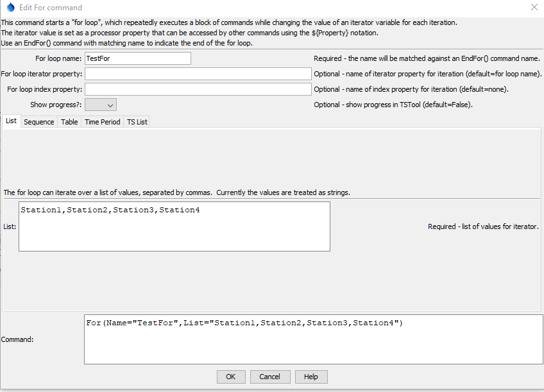This screenshot has width=544, height=392.
Task: Click 'Optional - show progress in TSTool' note
Action: 393,105
